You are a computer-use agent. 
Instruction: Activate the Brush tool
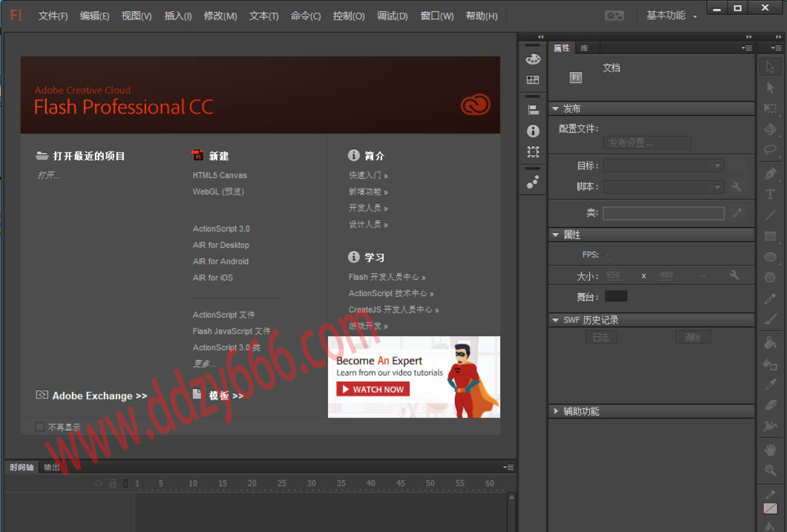point(770,319)
